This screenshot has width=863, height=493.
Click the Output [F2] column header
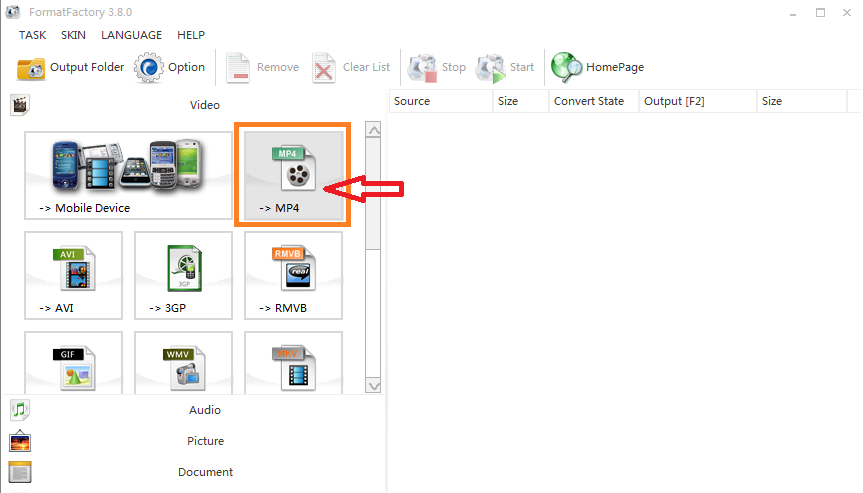click(698, 101)
